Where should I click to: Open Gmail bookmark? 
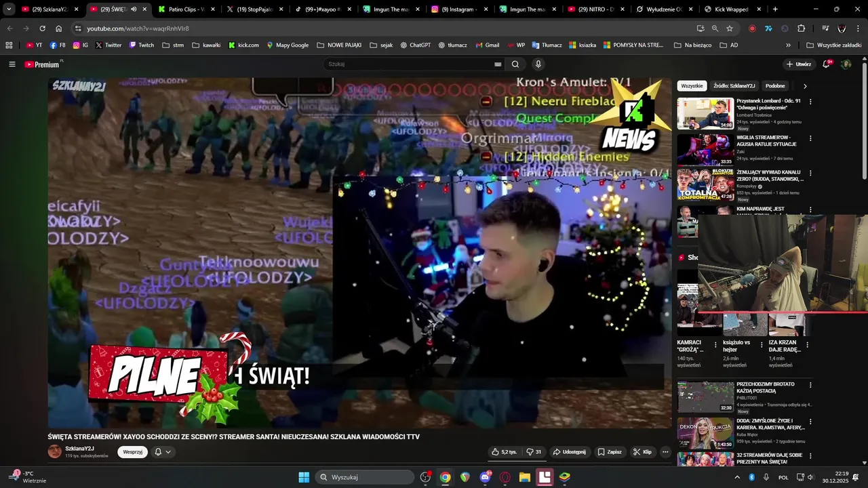click(x=488, y=45)
